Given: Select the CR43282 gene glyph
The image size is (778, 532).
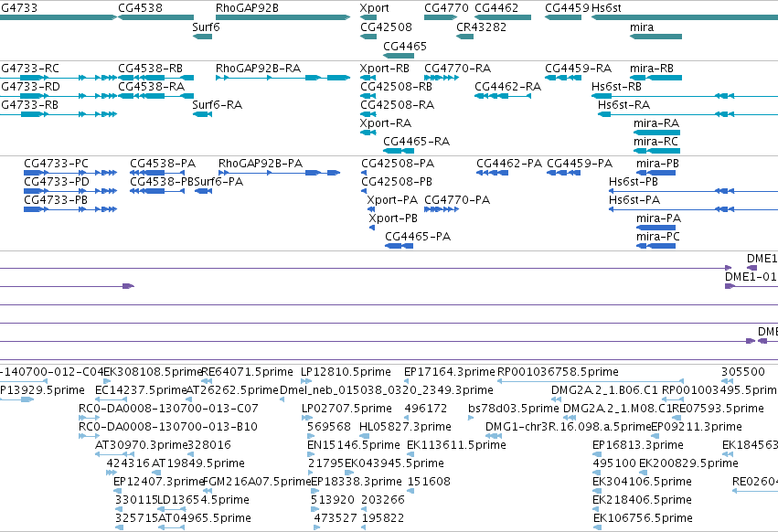Looking at the screenshot, I should tap(465, 37).
